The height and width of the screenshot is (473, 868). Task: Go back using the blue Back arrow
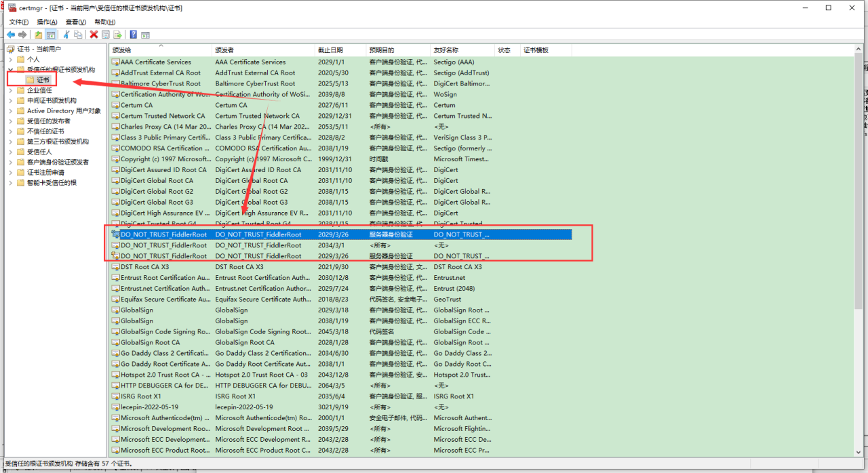tap(11, 35)
